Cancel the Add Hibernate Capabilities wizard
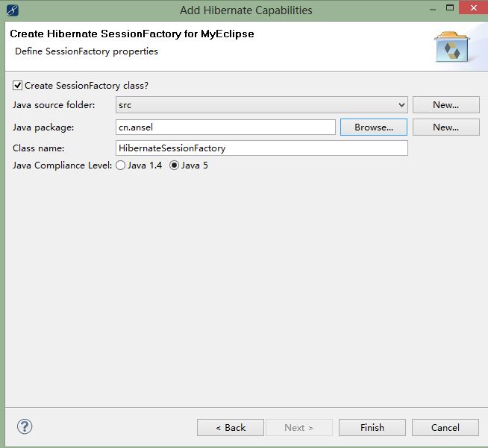The height and width of the screenshot is (448, 488). pyautogui.click(x=445, y=427)
